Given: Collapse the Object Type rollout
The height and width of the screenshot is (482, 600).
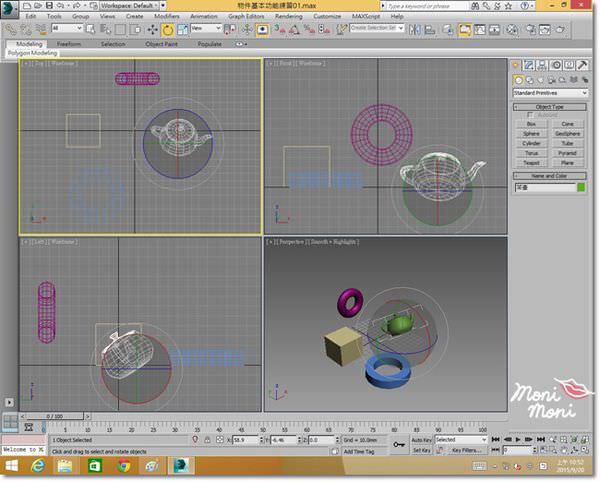Looking at the screenshot, I should 551,106.
